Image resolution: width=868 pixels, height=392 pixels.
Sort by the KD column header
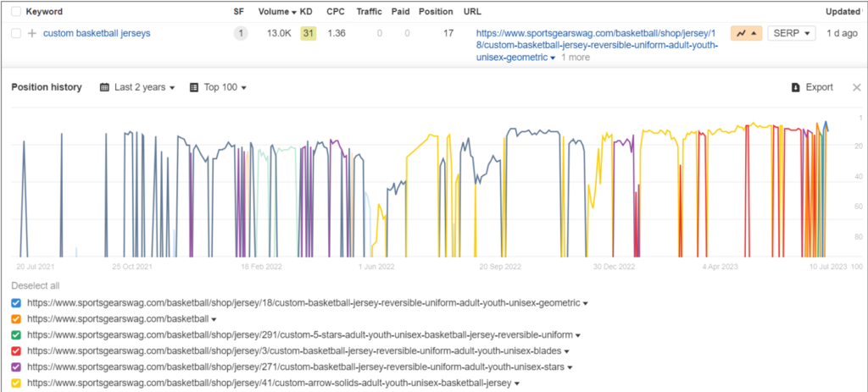pyautogui.click(x=306, y=12)
